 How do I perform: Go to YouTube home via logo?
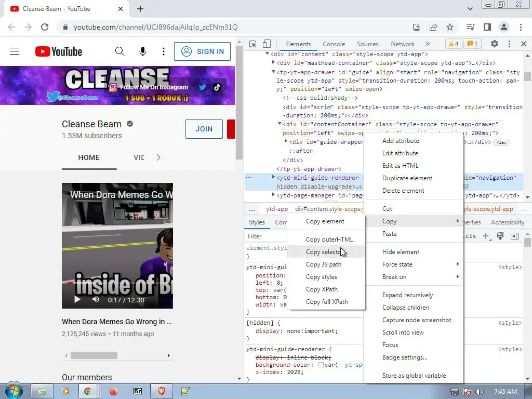59,51
